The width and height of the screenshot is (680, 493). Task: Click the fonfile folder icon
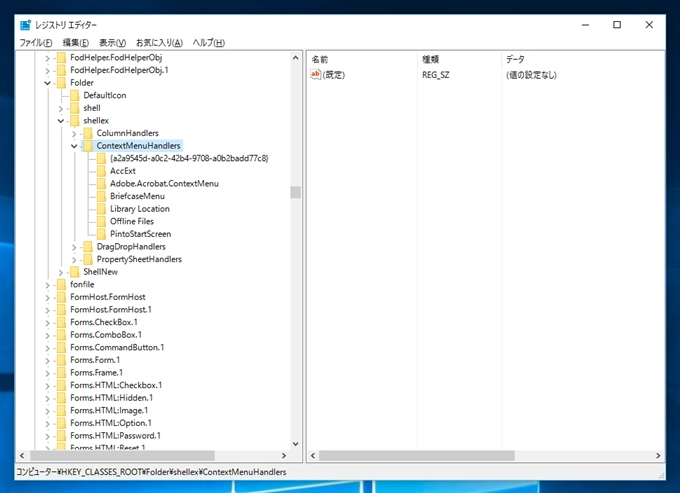pos(62,284)
